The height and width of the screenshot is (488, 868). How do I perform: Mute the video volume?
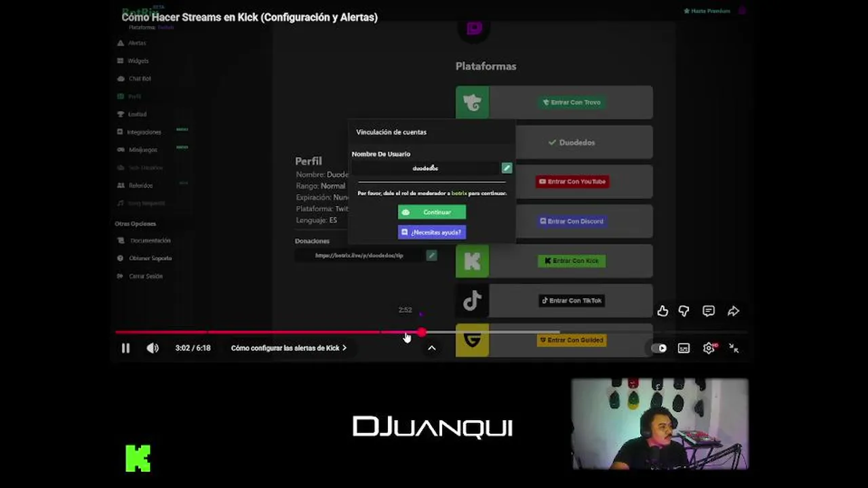tap(153, 348)
